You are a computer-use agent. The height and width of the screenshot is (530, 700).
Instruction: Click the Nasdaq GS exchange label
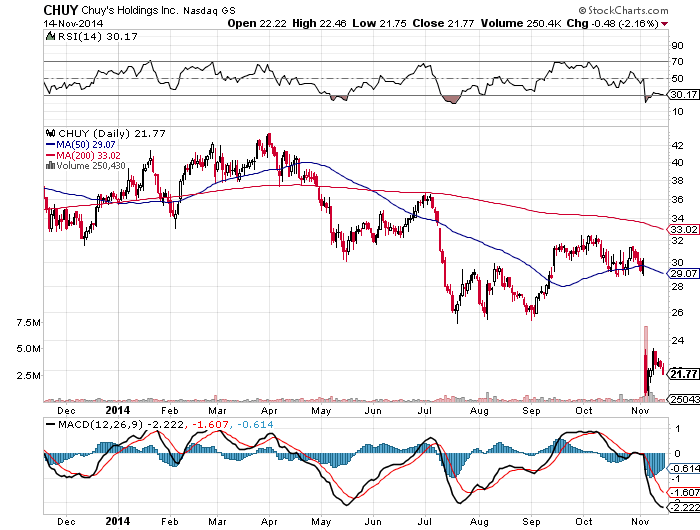pyautogui.click(x=209, y=10)
